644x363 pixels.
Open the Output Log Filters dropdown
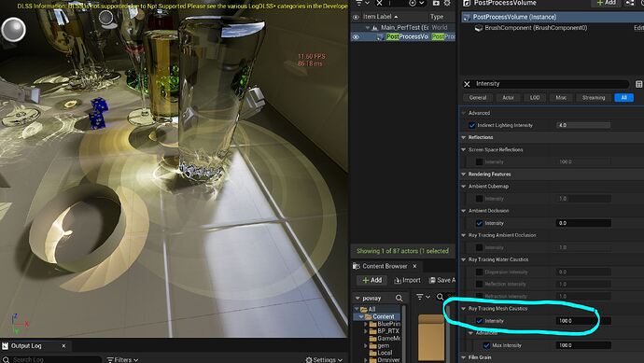[x=122, y=359]
